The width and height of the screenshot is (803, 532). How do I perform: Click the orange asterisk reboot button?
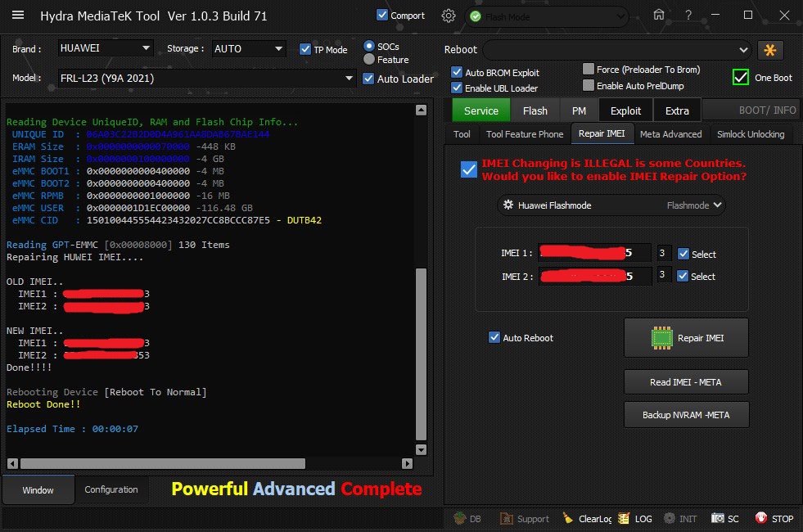point(769,50)
